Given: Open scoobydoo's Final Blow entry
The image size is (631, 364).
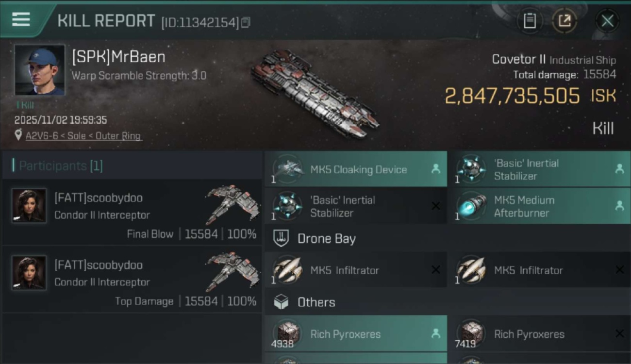Looking at the screenshot, I should click(131, 212).
